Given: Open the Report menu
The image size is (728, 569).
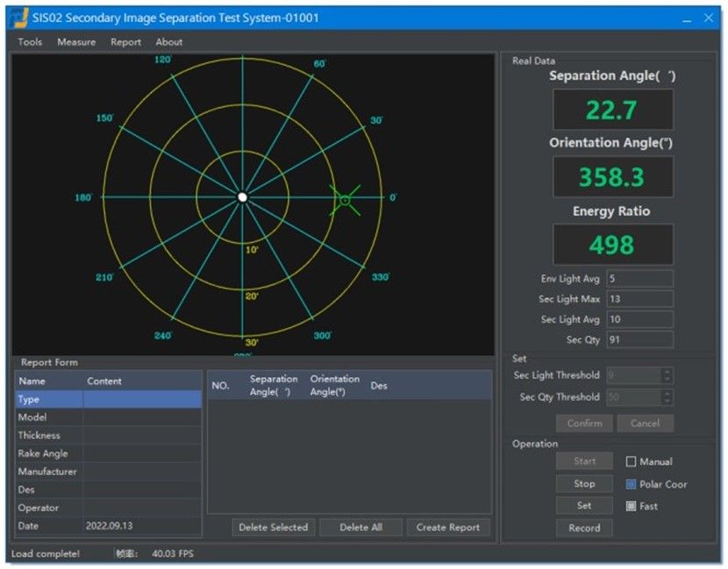Looking at the screenshot, I should pos(125,42).
